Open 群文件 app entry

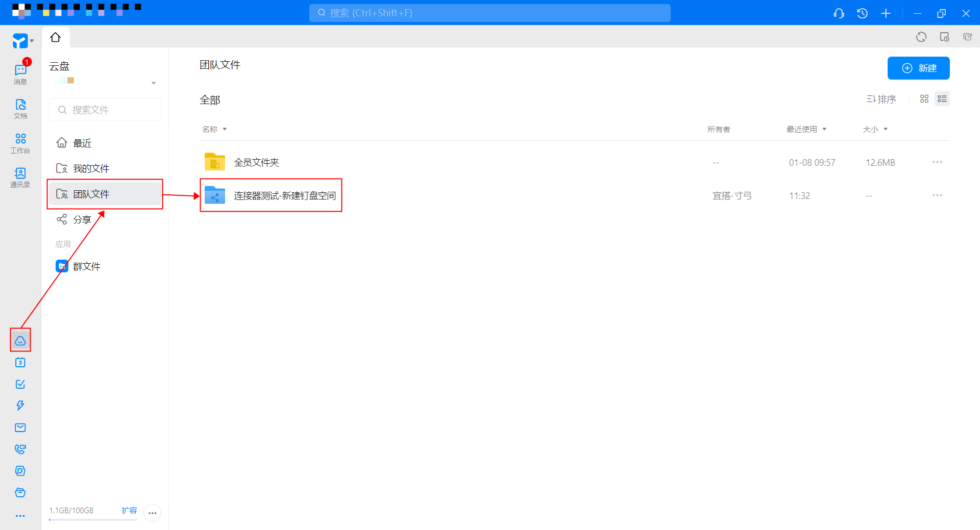105,266
